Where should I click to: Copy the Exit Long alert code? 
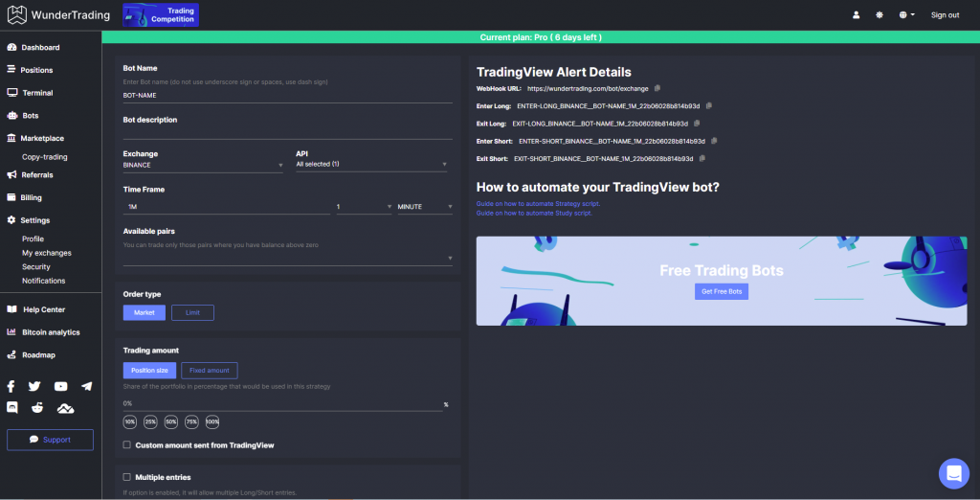click(697, 124)
